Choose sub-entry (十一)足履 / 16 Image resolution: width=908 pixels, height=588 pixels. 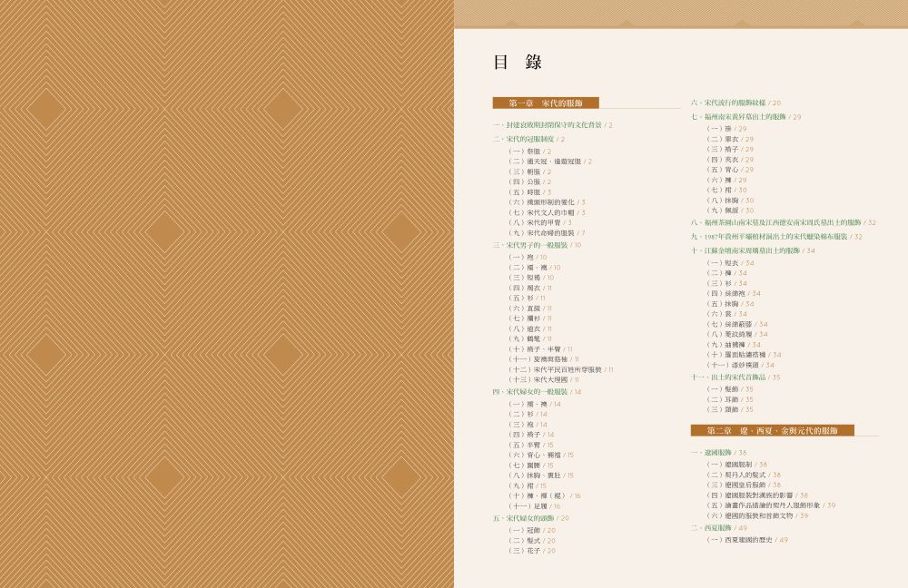(x=534, y=505)
